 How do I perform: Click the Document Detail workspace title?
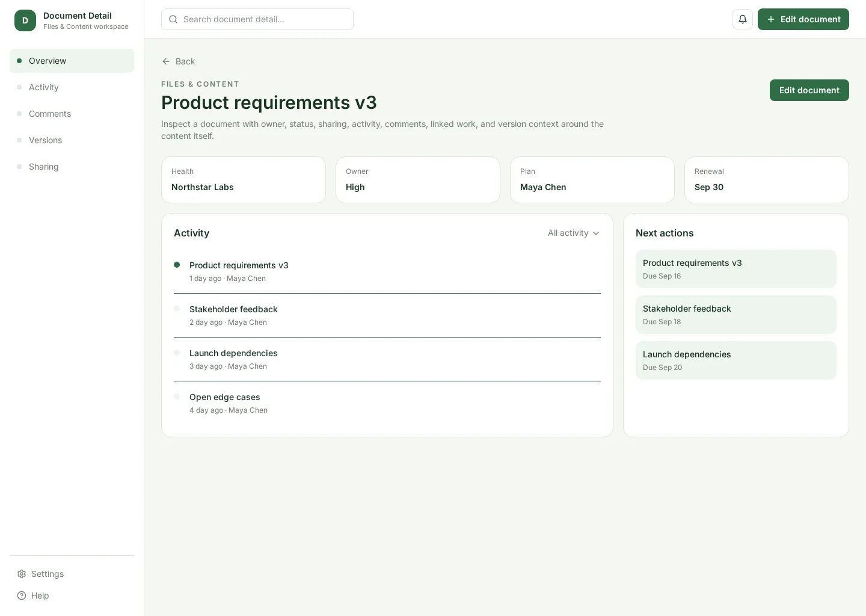point(78,16)
